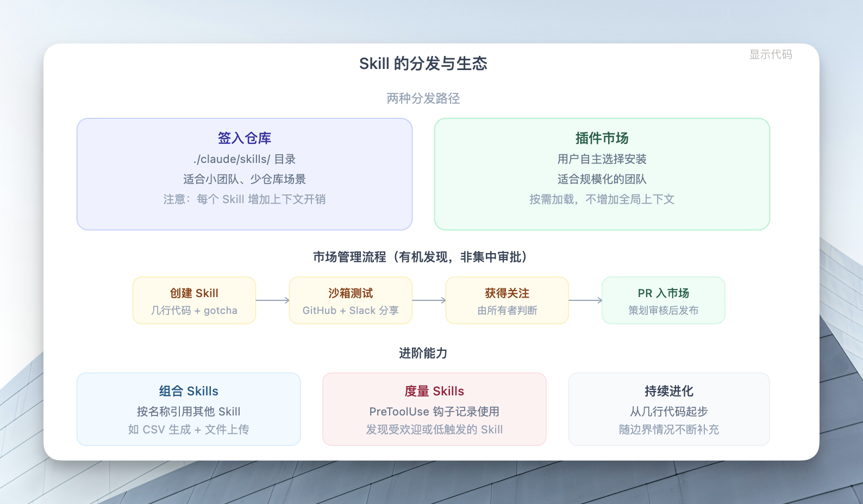
Task: Click arrow between 获得关注 and PR 入市场
Action: point(585,300)
